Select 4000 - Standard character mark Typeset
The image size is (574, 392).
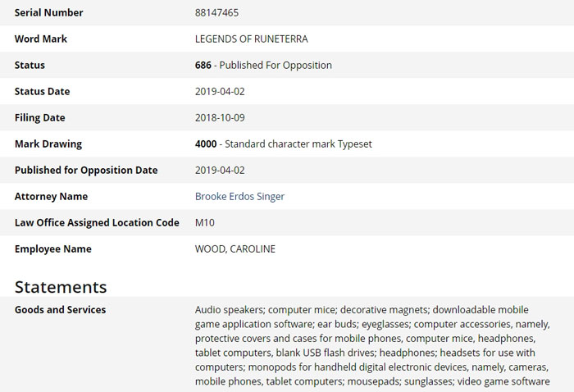[x=284, y=144]
